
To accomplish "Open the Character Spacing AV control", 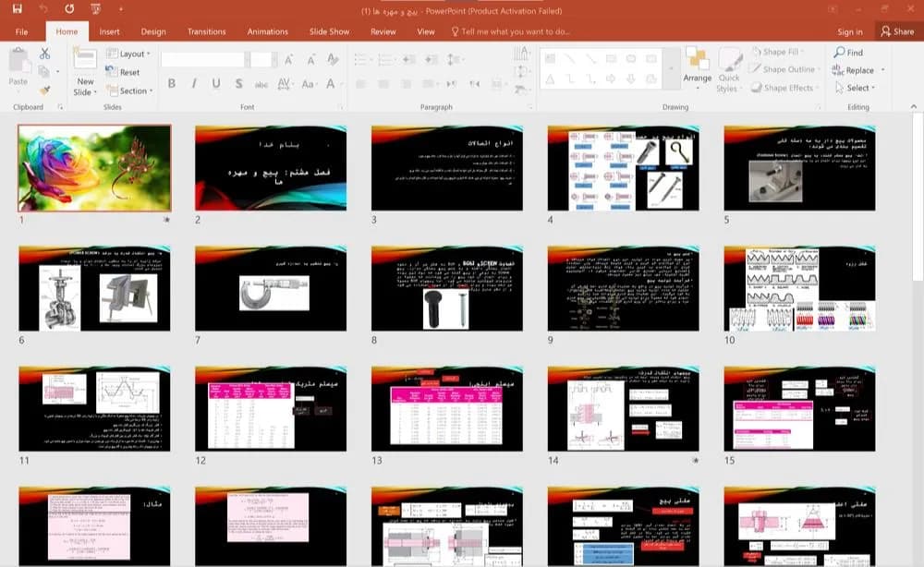I will coord(284,84).
